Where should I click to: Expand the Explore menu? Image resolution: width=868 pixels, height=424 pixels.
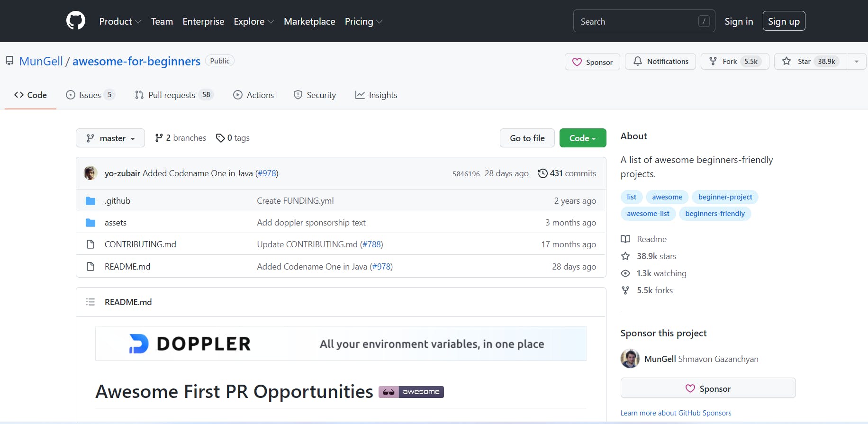(254, 21)
